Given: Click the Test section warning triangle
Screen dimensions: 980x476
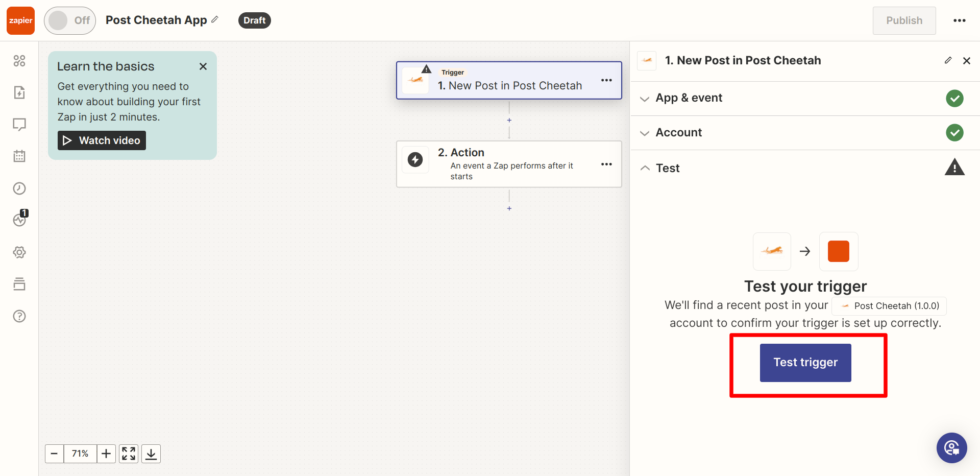Looking at the screenshot, I should (954, 167).
